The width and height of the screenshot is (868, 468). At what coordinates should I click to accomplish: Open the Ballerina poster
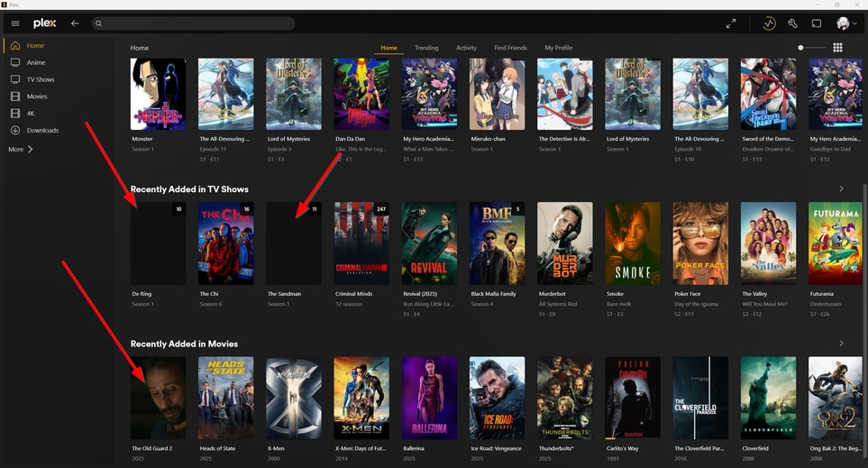tap(429, 398)
